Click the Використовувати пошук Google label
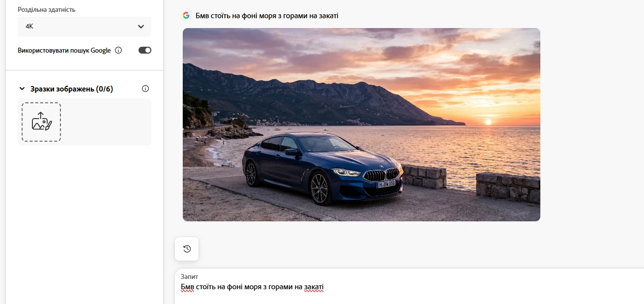 tap(64, 50)
